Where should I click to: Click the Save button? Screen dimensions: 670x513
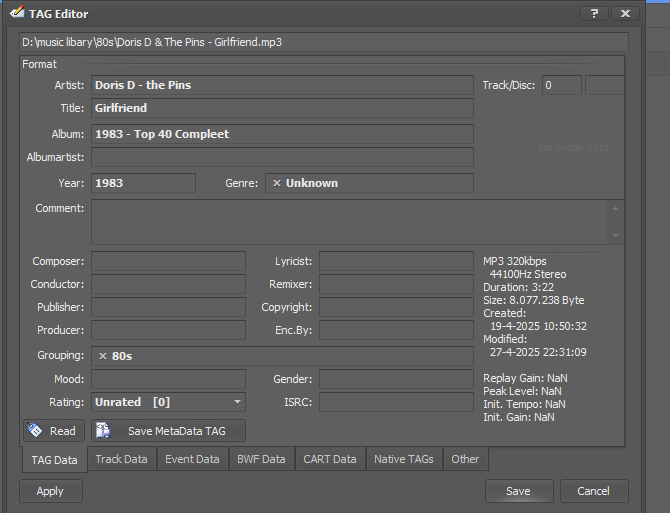(x=518, y=491)
